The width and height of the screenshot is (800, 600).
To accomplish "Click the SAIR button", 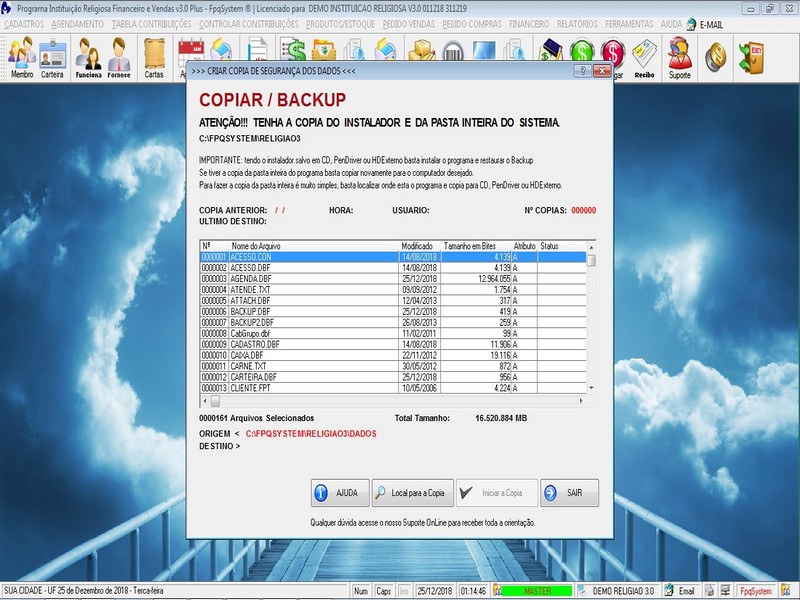I will [569, 493].
